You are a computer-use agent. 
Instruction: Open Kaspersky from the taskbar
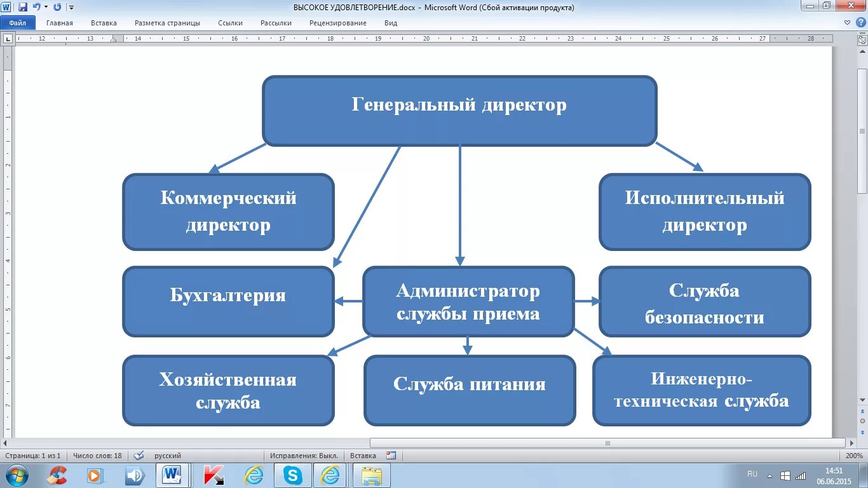pos(213,475)
